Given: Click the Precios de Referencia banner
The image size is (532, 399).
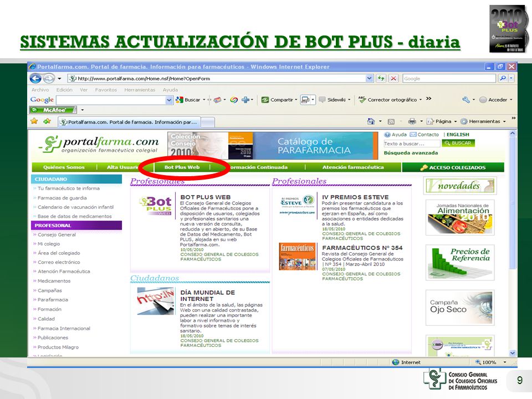Looking at the screenshot, I should [460, 262].
